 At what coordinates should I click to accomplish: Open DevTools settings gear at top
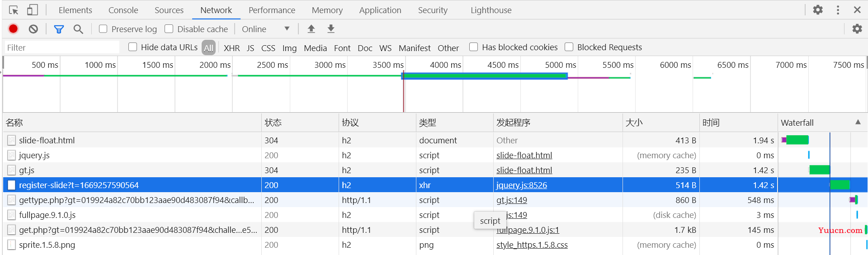click(x=818, y=10)
